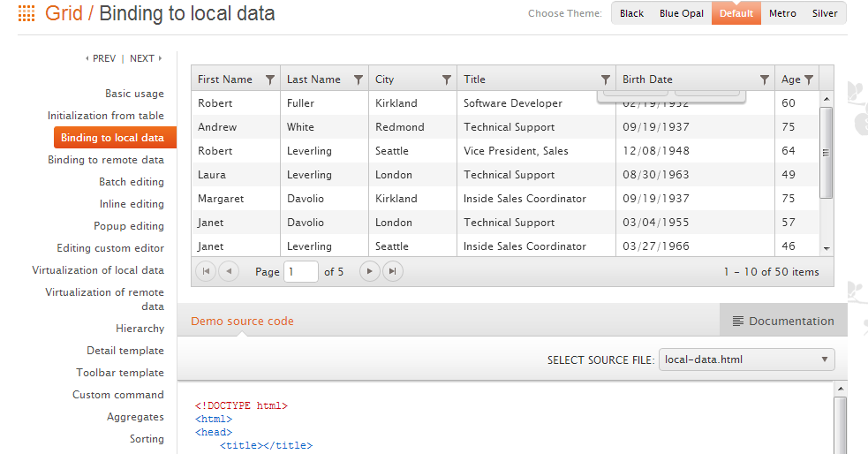This screenshot has height=454, width=868.
Task: Switch to the Blue Opal theme
Action: [682, 13]
